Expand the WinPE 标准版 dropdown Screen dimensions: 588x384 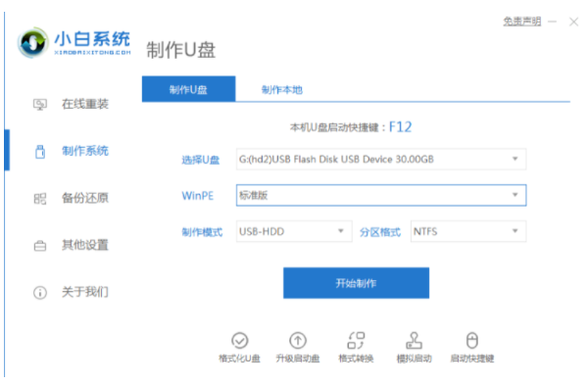coord(381,195)
